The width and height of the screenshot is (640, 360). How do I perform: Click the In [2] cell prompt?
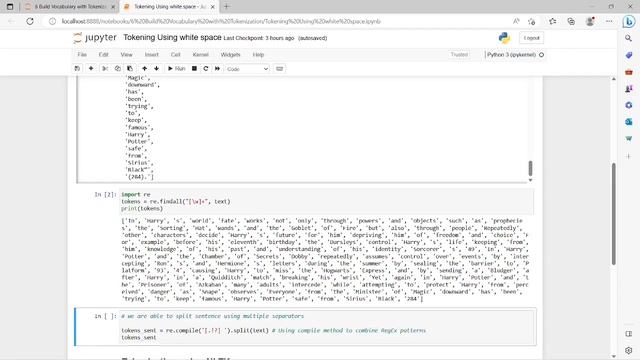(105, 195)
